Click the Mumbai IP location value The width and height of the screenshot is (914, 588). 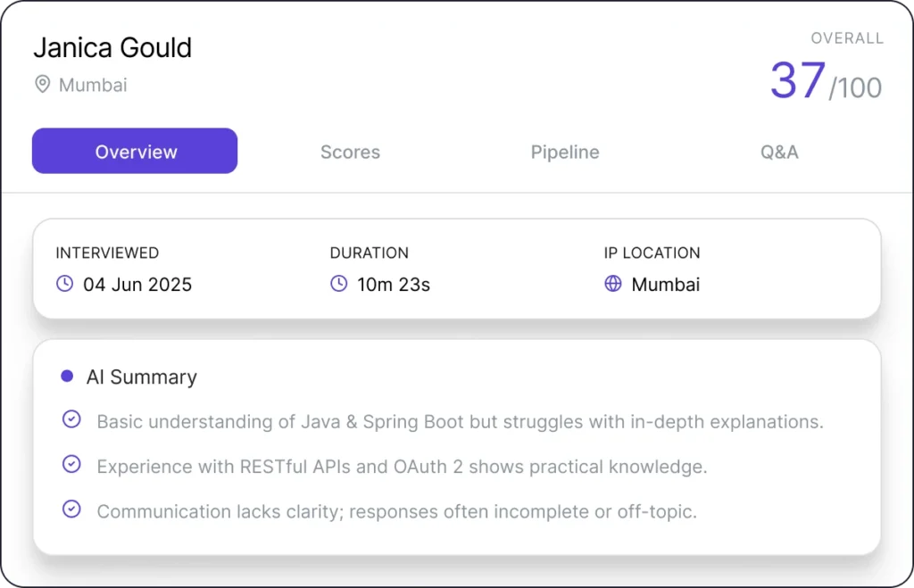(x=666, y=285)
